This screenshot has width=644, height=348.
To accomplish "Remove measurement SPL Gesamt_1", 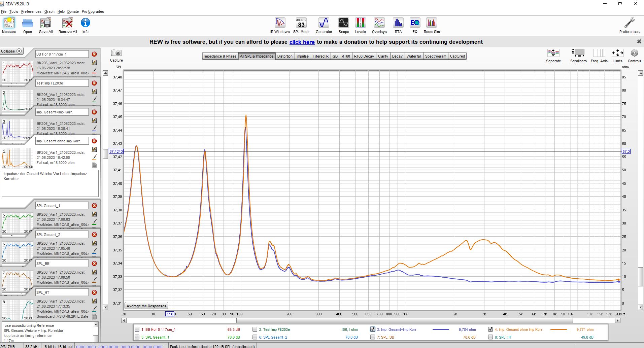I will (94, 206).
